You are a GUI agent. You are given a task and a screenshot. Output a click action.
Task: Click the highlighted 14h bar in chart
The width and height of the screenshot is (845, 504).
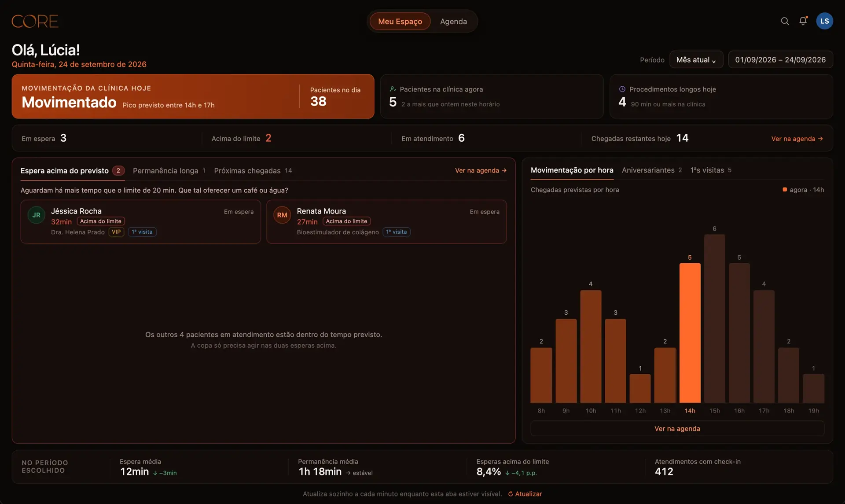(690, 333)
